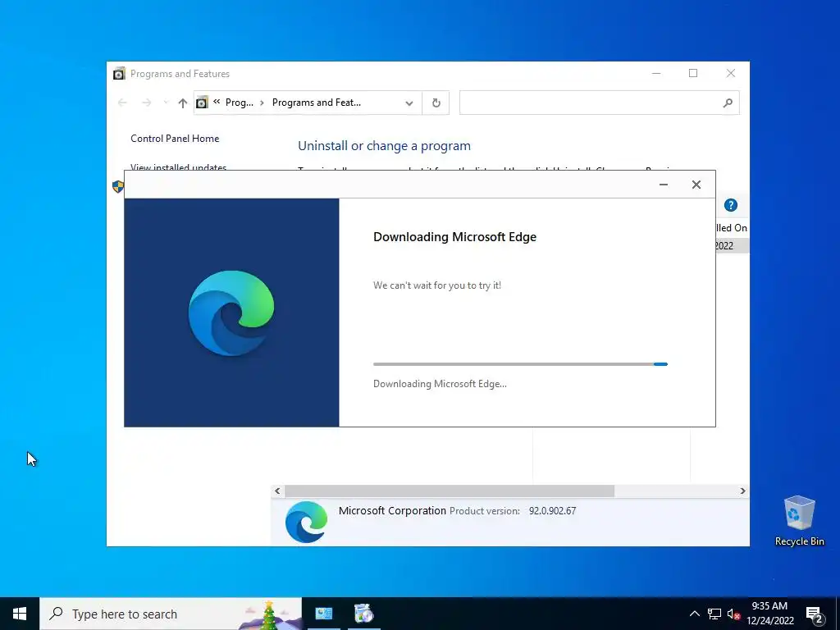Click the network icon in system tray

click(714, 614)
